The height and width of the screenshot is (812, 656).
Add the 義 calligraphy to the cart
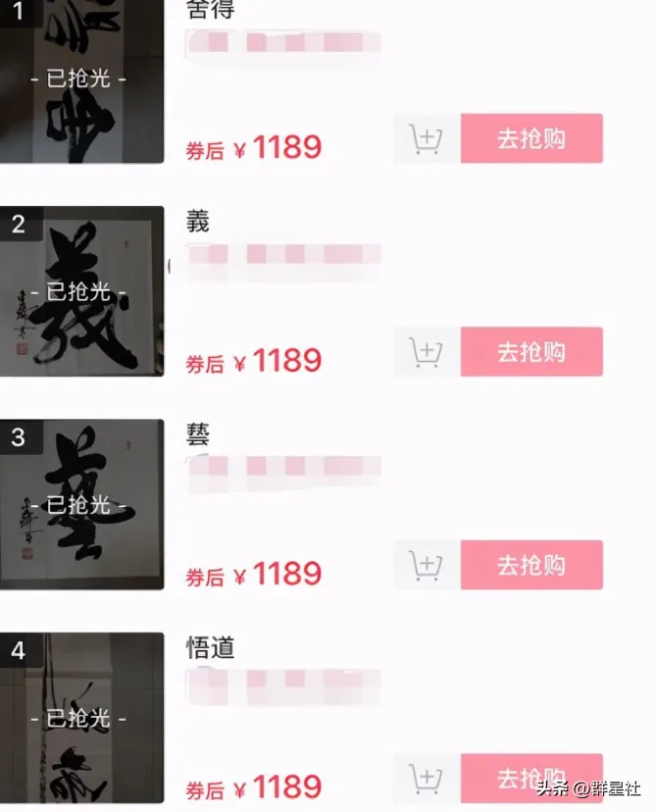tap(428, 352)
